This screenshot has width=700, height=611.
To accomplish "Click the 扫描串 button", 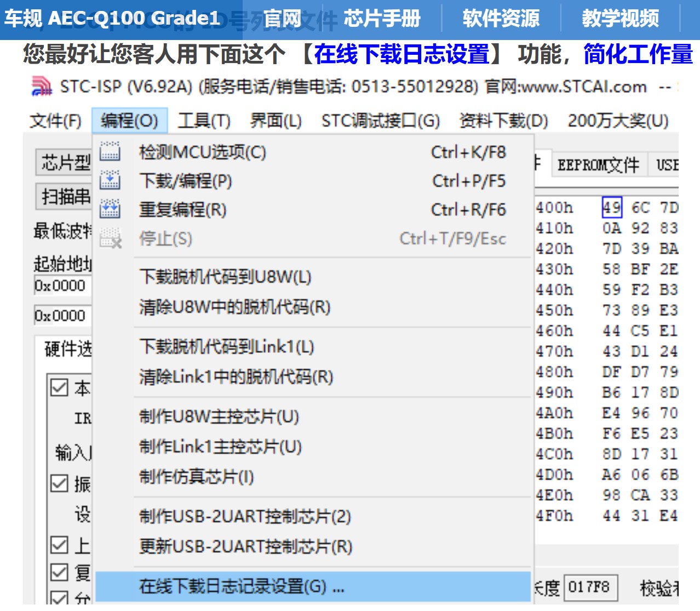I will pos(64,196).
